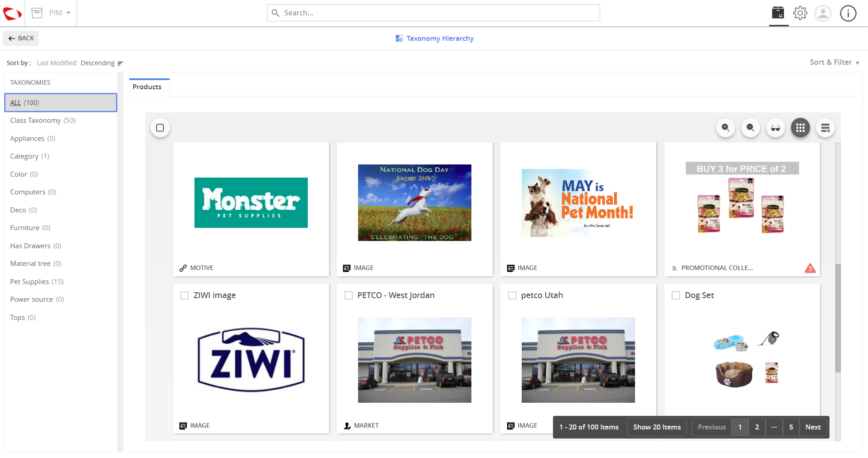Image resolution: width=868 pixels, height=458 pixels.
Task: Check the Dog Set checkbox
Action: click(676, 295)
